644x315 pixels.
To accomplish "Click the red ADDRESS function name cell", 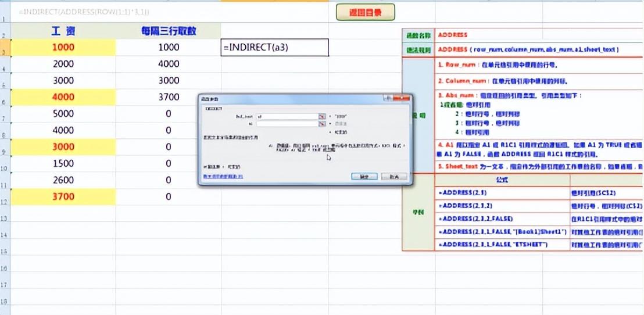I will 539,35.
